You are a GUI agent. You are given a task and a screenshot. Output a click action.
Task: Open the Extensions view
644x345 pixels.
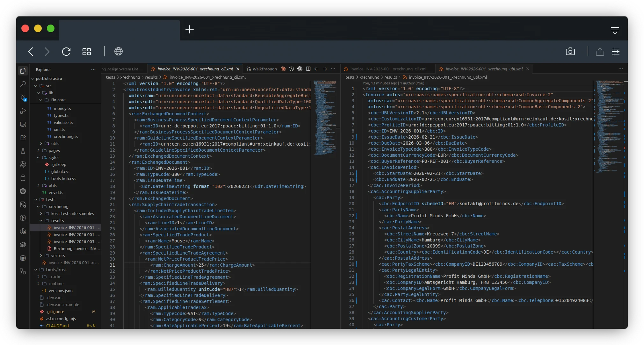[23, 138]
